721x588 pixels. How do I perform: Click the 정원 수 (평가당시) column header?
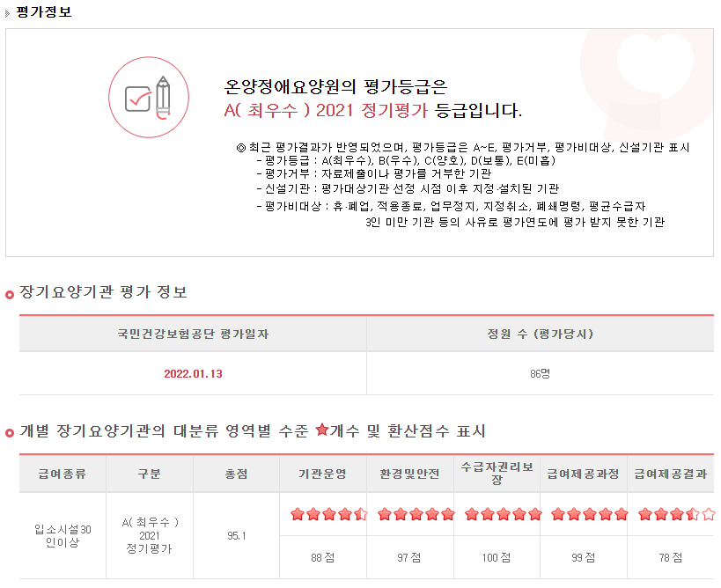tap(541, 334)
